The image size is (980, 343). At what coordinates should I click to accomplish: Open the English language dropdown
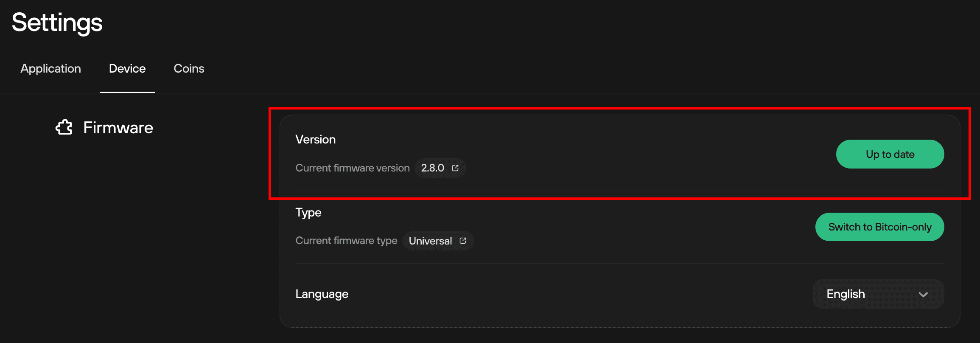tap(878, 294)
